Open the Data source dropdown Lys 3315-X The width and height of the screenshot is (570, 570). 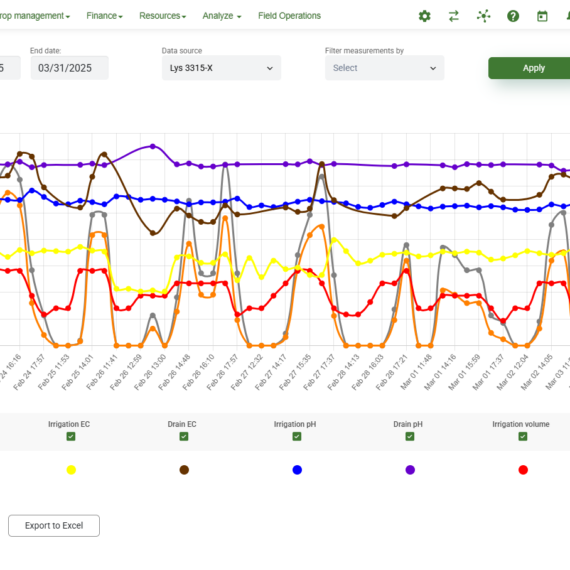click(x=221, y=68)
